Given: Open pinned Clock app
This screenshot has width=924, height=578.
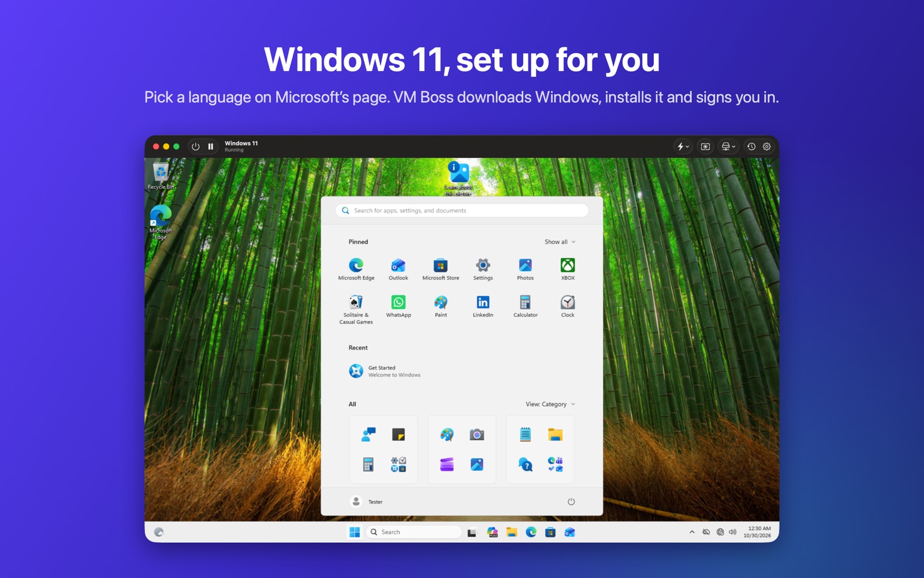Looking at the screenshot, I should (x=568, y=306).
